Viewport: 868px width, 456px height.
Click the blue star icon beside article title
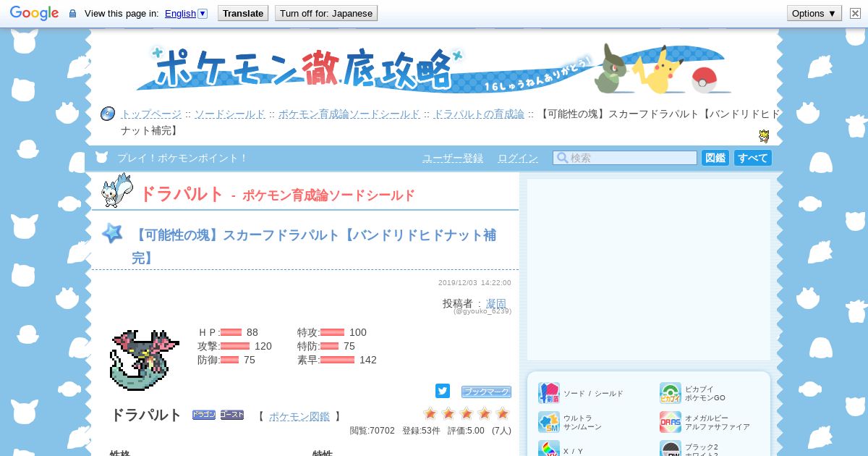pyautogui.click(x=111, y=233)
